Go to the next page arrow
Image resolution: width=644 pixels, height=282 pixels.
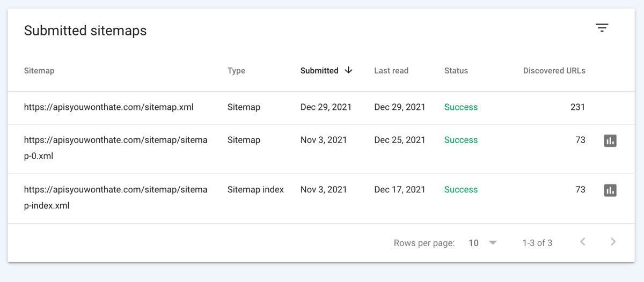click(613, 242)
